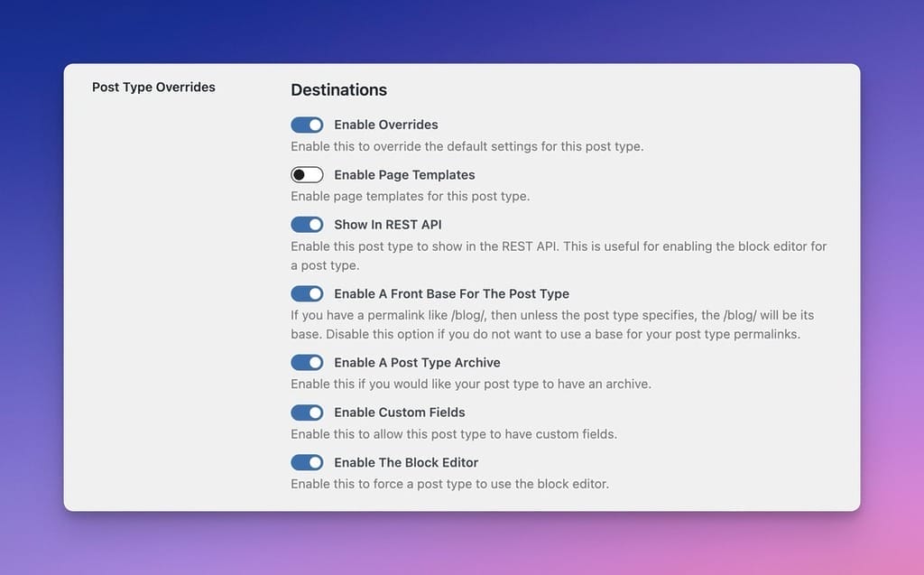The image size is (924, 575).
Task: Click the Enable Overrides label text
Action: [x=385, y=125]
